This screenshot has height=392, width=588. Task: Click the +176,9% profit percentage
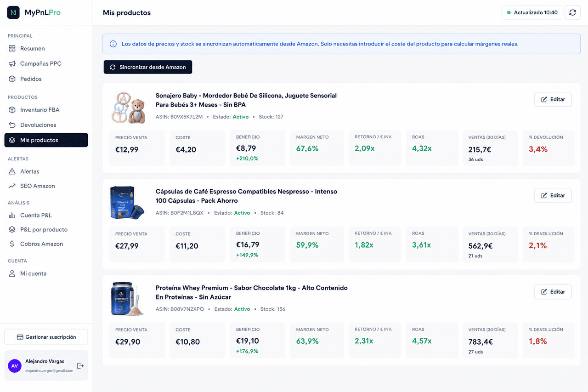[x=247, y=351]
